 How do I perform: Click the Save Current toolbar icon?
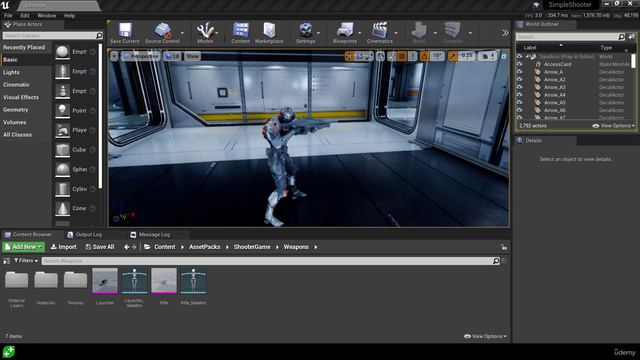pos(124,33)
